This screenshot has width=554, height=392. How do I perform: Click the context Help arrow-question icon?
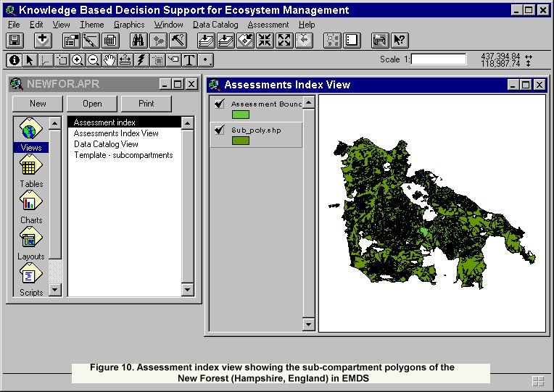(400, 41)
